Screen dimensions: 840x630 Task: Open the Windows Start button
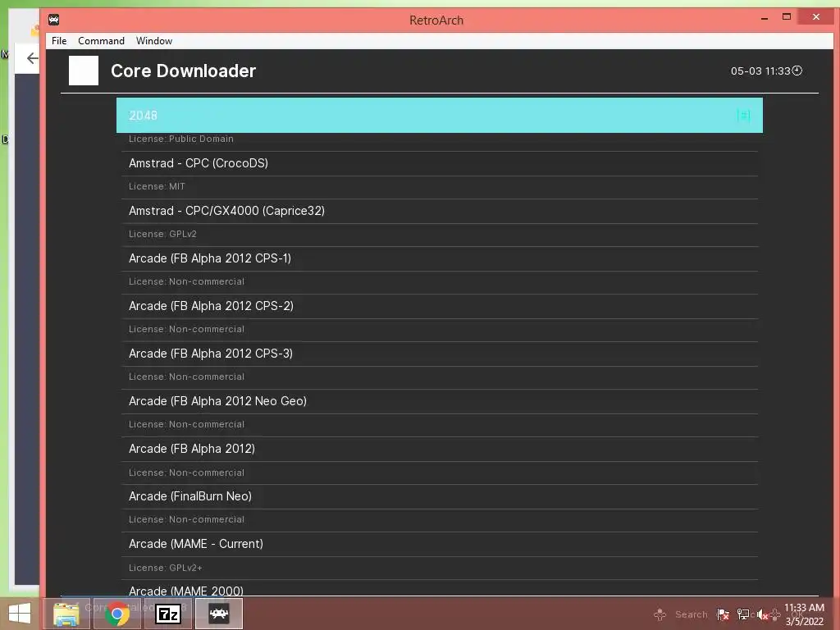click(x=20, y=614)
